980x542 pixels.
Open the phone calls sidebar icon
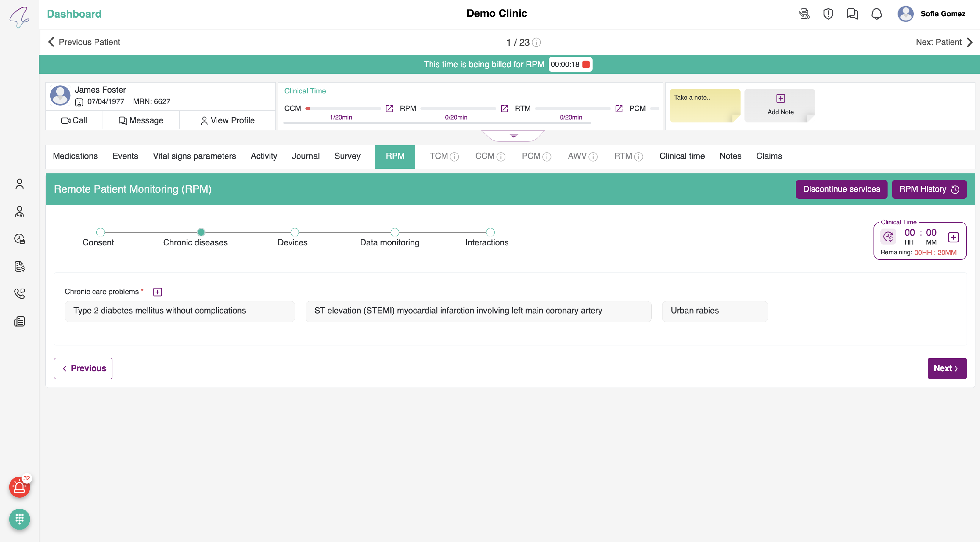(x=19, y=293)
